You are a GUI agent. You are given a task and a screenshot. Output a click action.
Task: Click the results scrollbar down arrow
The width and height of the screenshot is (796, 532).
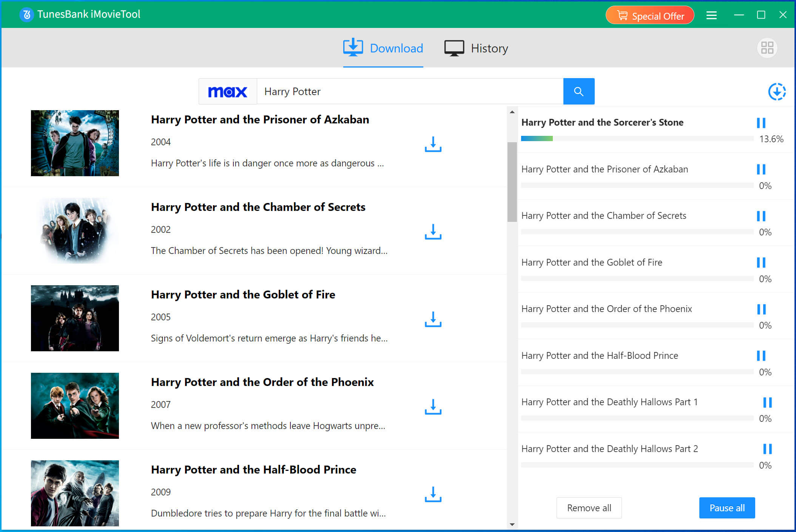(512, 524)
